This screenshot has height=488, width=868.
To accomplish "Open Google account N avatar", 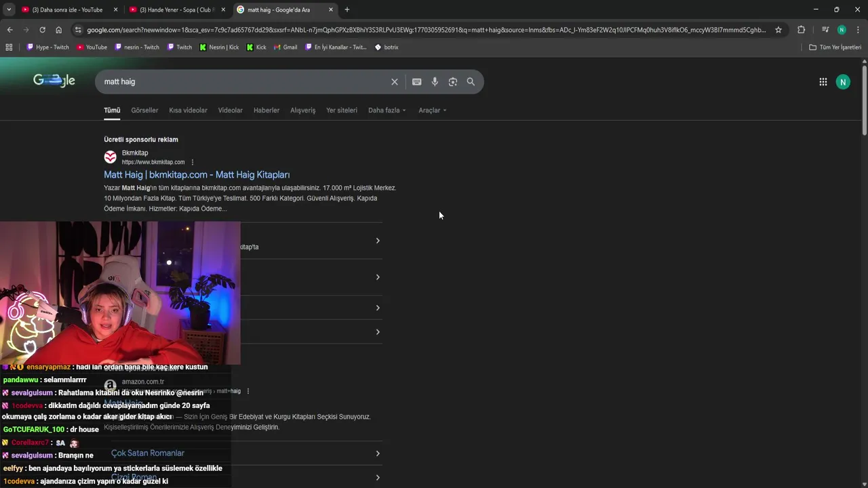I will [x=843, y=82].
